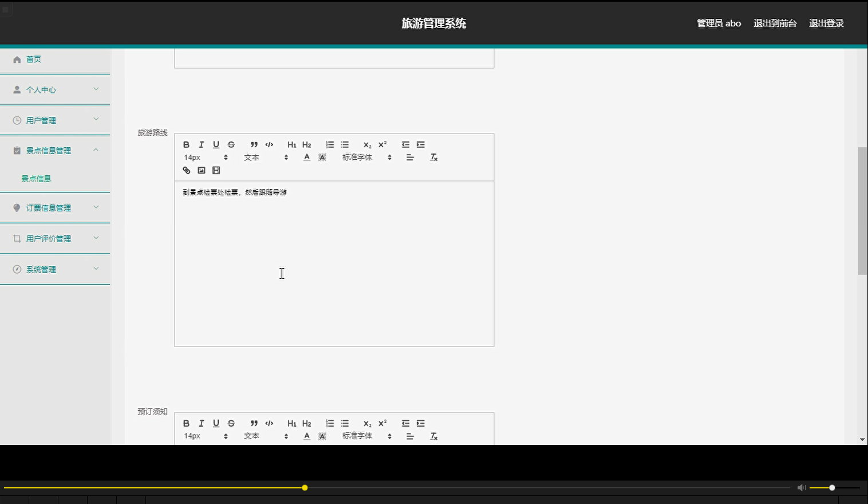Screen dimensions: 868x504
Task: Toggle bold in 旅游路线 editor
Action: coord(186,145)
